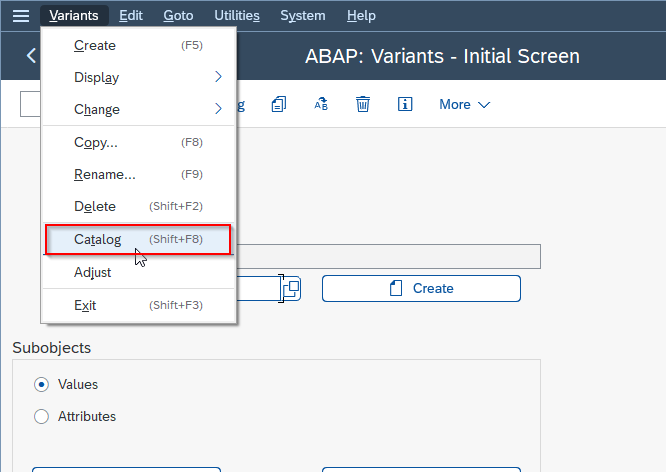Click the Create button with document icon

[421, 288]
